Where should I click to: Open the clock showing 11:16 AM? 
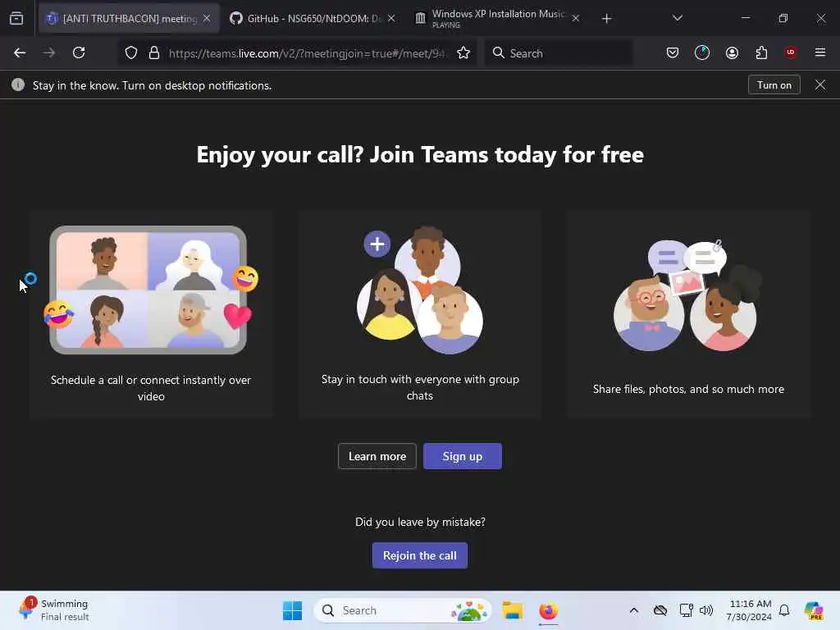tap(749, 610)
